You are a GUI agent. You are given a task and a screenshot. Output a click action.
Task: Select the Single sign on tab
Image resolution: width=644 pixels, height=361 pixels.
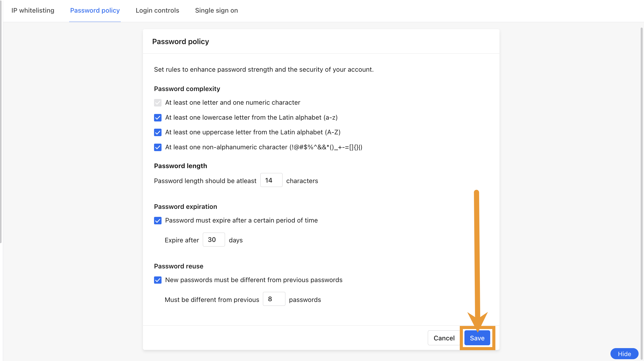click(x=216, y=10)
